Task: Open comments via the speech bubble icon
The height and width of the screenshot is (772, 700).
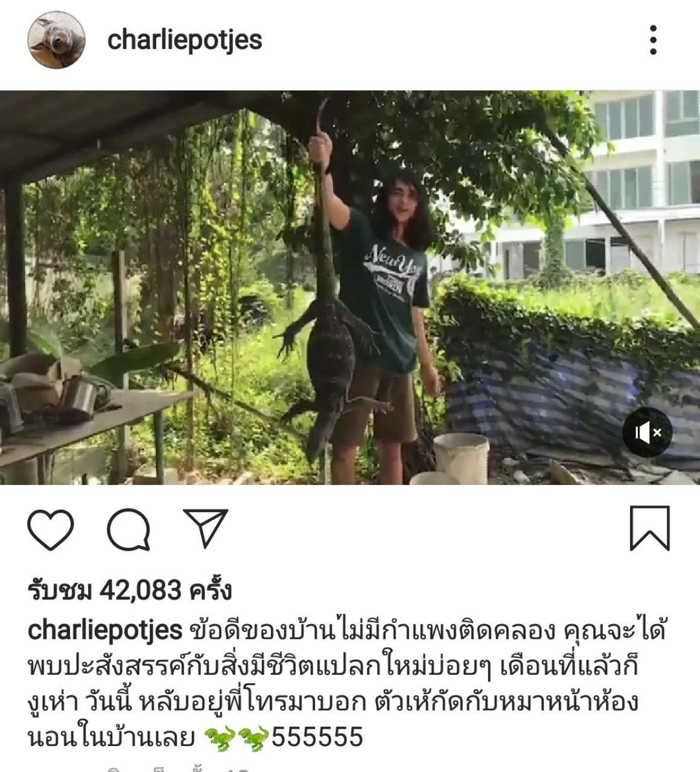Action: coord(129,530)
